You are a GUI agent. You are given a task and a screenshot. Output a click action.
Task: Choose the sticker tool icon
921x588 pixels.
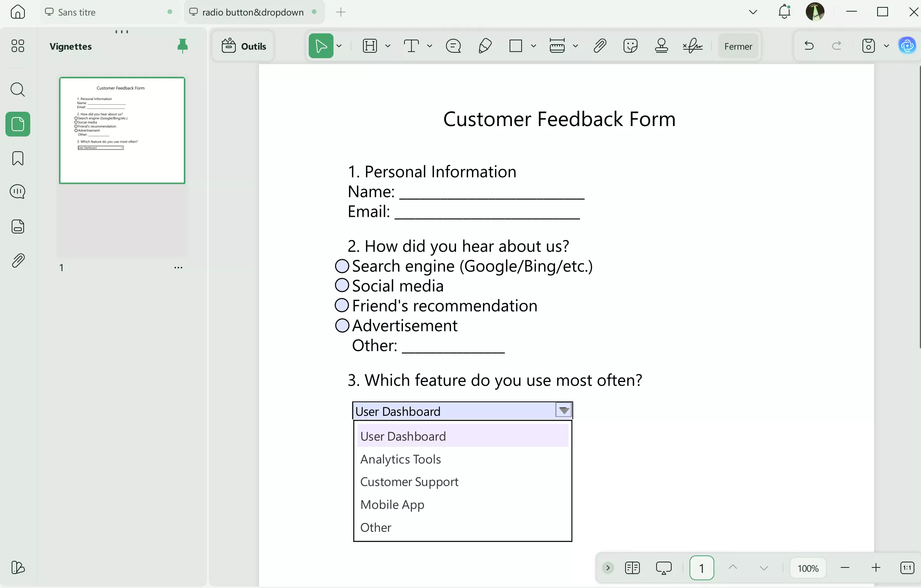[x=630, y=46]
